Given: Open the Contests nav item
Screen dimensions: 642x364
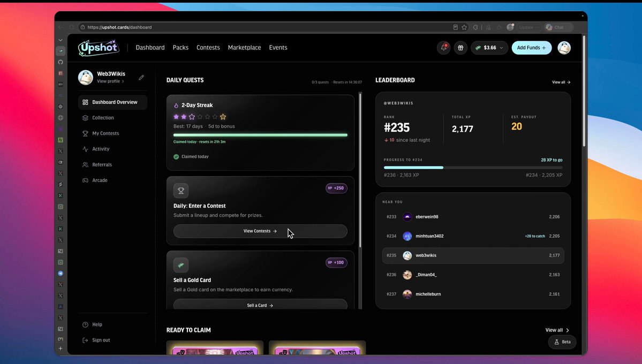Looking at the screenshot, I should pyautogui.click(x=208, y=48).
